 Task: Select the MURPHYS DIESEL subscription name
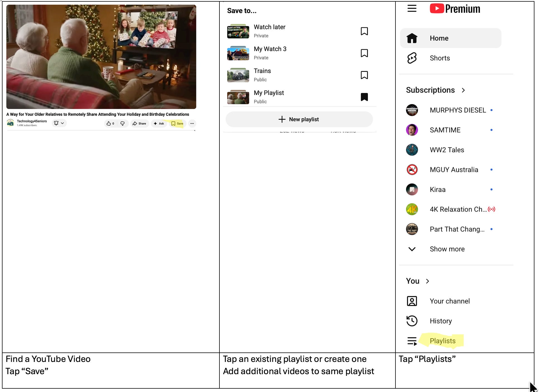(x=458, y=110)
